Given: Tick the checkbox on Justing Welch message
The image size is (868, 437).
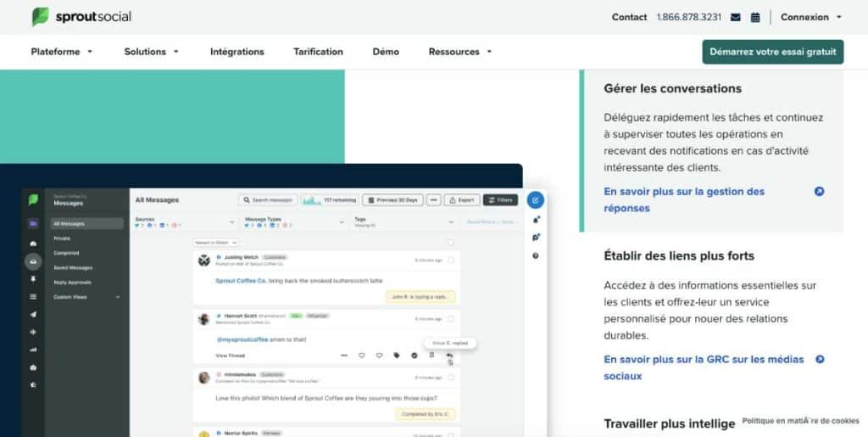Looking at the screenshot, I should pos(451,260).
